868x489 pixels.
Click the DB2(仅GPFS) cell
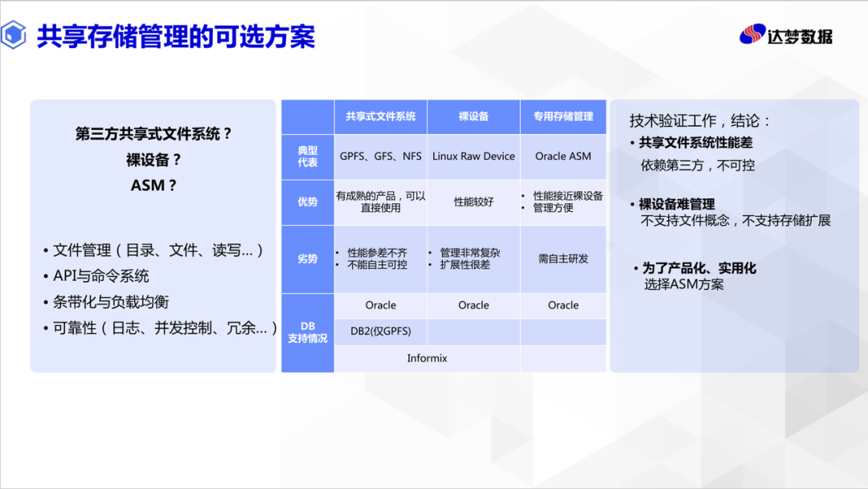(x=381, y=332)
